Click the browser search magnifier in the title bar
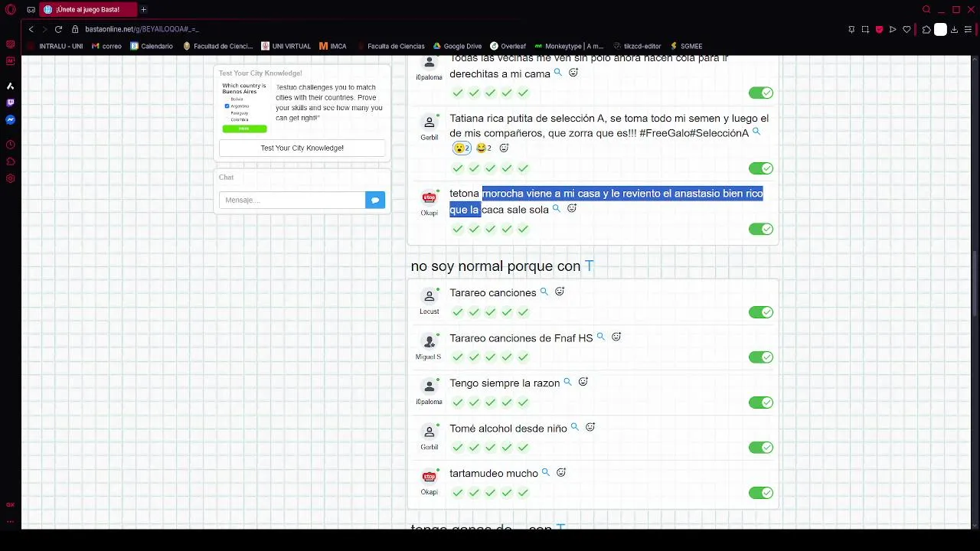Viewport: 980px width, 551px height. coord(926,9)
